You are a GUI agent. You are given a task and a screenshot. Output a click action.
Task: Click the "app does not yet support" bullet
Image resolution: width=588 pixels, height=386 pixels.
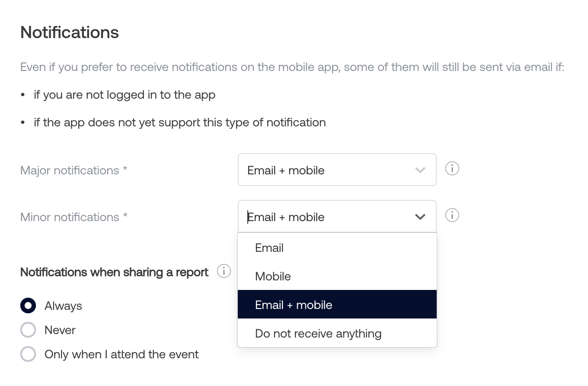tap(179, 122)
